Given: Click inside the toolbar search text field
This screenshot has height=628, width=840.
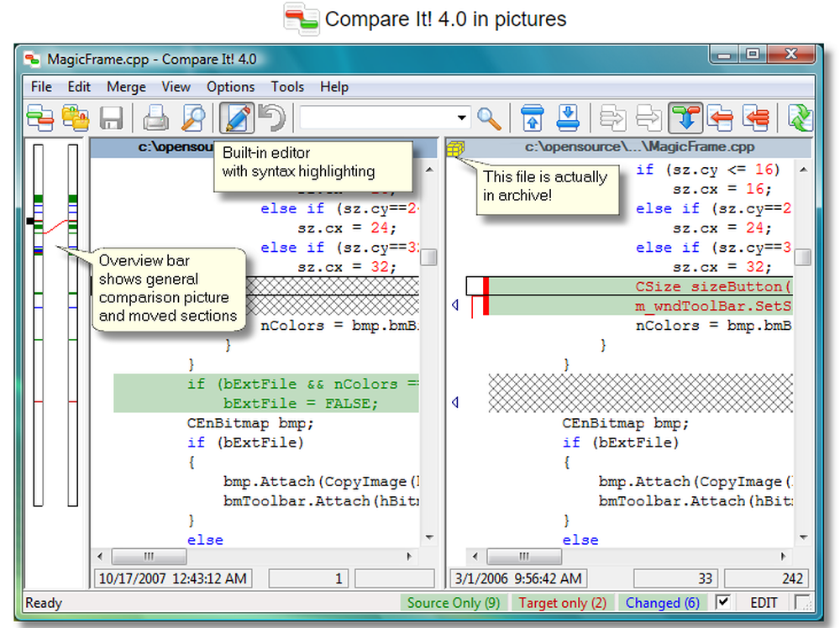Looking at the screenshot, I should tap(378, 118).
